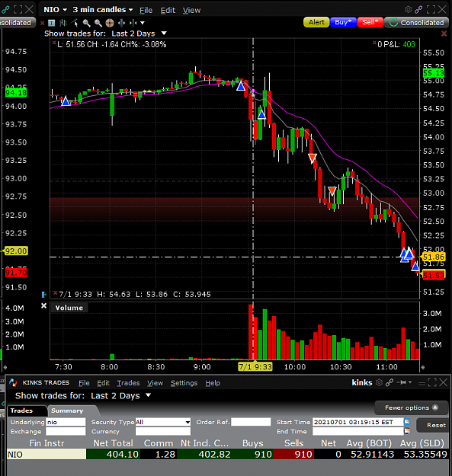Close the P&L label with its small x
The height and width of the screenshot is (476, 452).
point(374,43)
